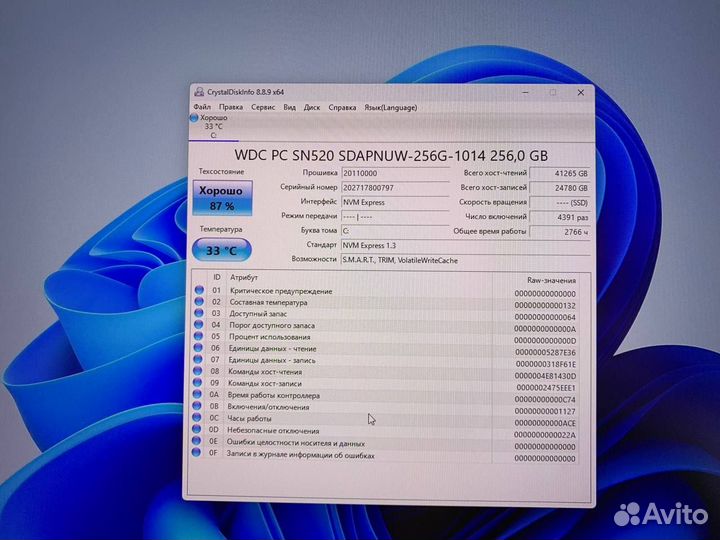Viewport: 720px width, 540px height.
Task: Click status dot for Составная температура row
Action: point(199,302)
